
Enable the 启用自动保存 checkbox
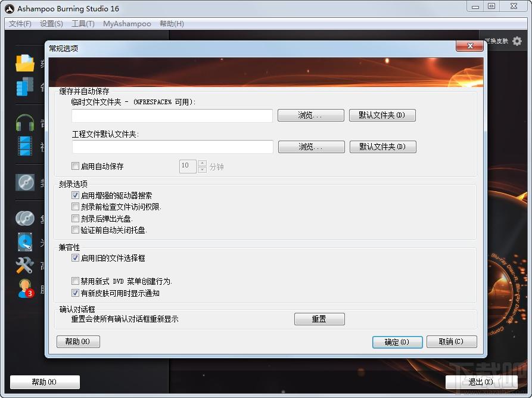click(75, 166)
